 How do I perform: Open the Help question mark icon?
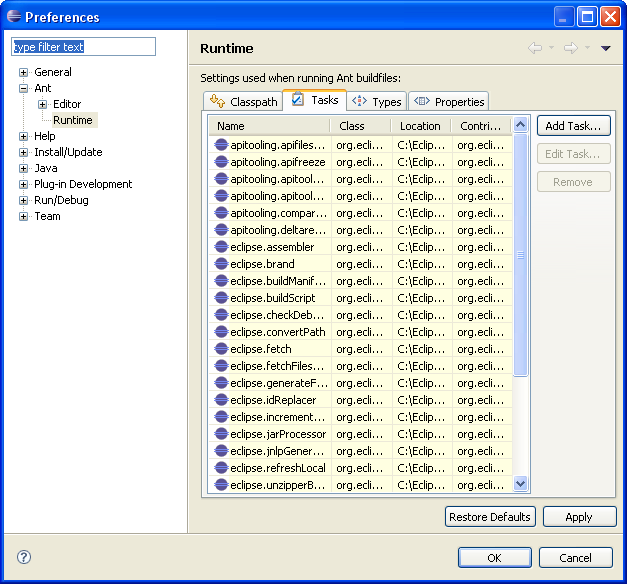(x=24, y=557)
